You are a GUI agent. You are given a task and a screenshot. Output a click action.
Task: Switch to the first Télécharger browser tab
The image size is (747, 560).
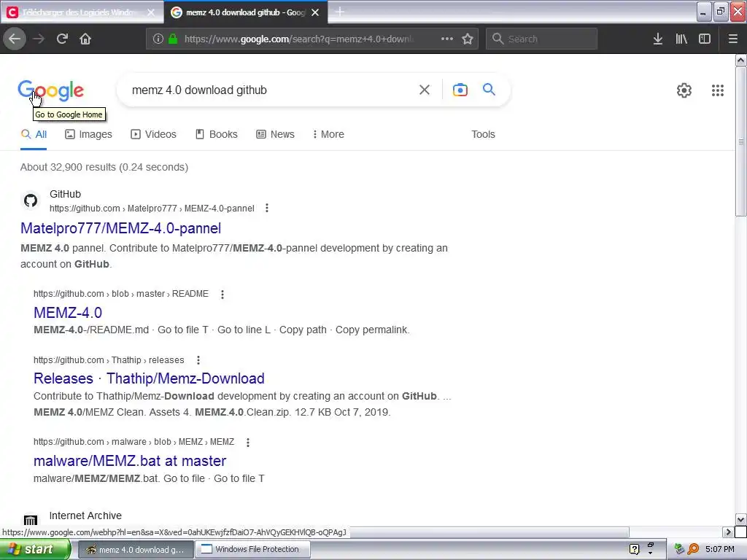(79, 12)
